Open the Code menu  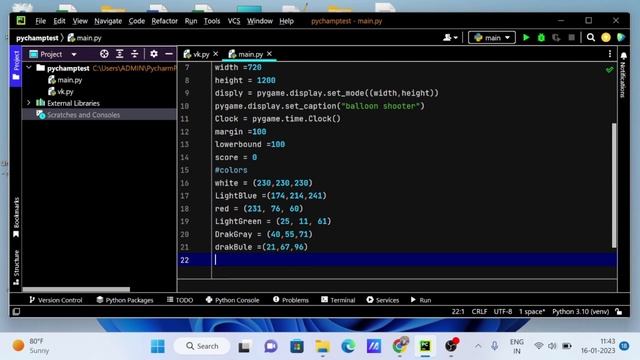pyautogui.click(x=136, y=21)
